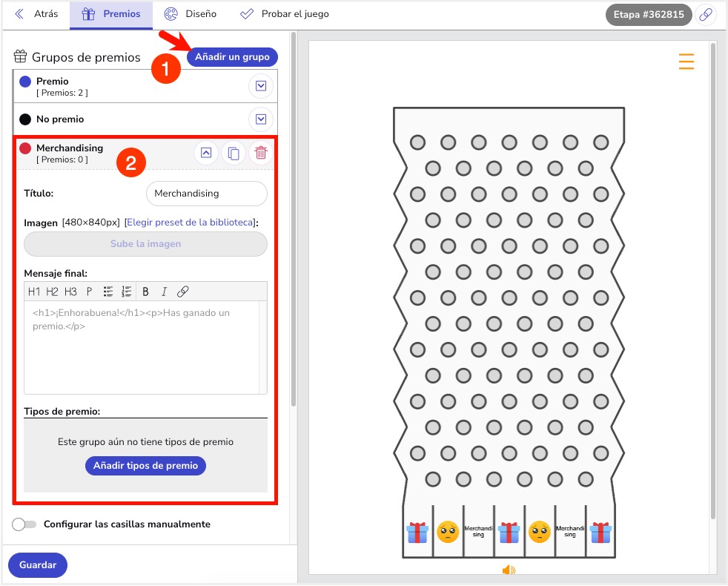Collapse the Merchandising group

206,154
